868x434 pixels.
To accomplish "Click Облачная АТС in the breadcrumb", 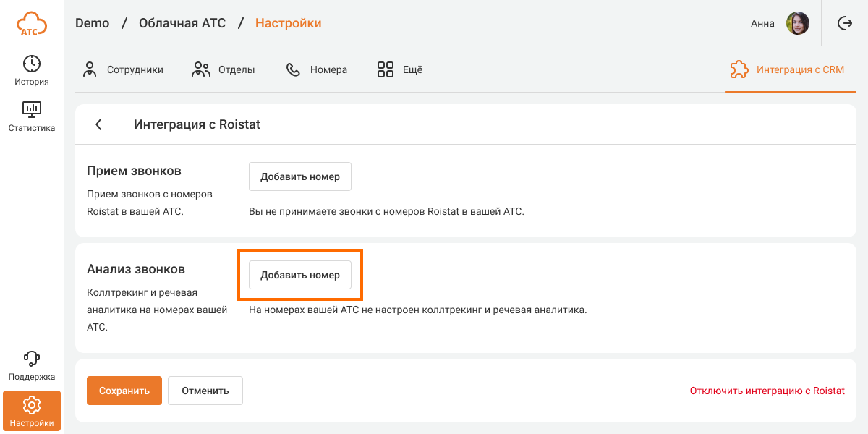I will point(182,23).
